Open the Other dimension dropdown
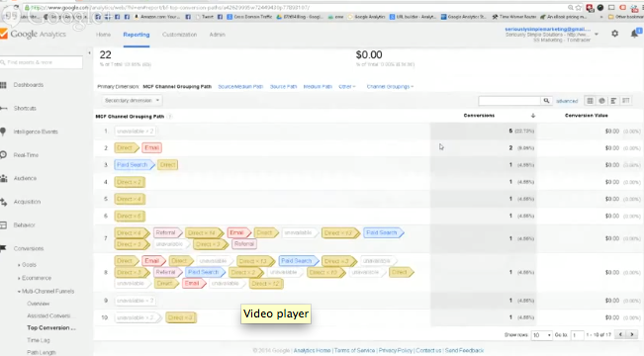 tap(347, 87)
